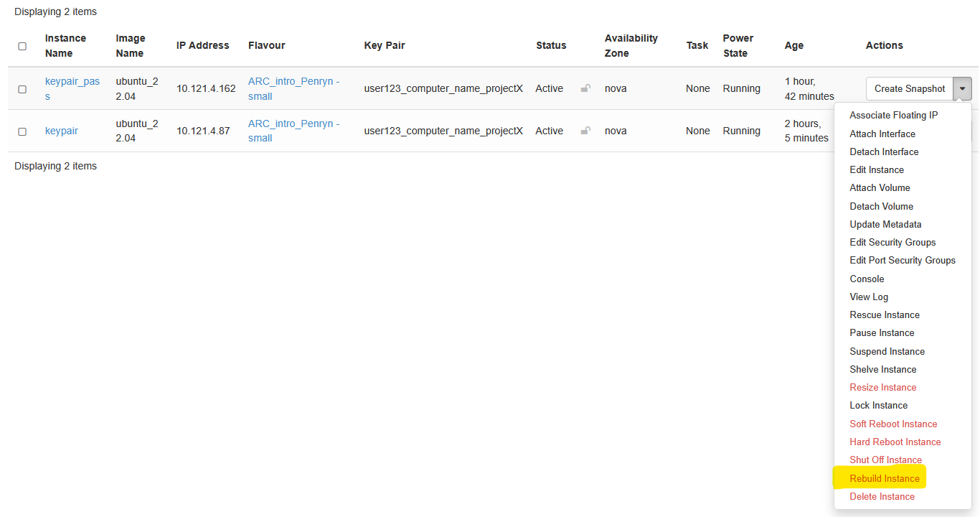980x517 pixels.
Task: Open the keypair_pas instance link
Action: (x=72, y=88)
